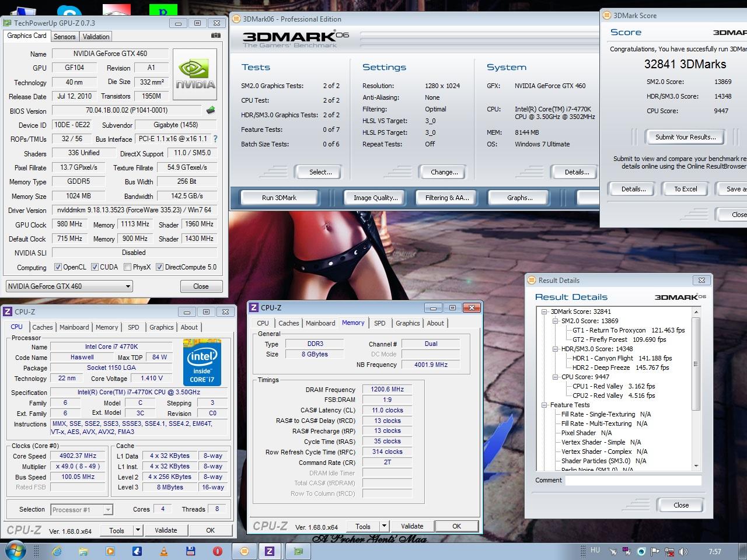Click the Run 3DMark button
This screenshot has height=560, width=747.
(279, 198)
